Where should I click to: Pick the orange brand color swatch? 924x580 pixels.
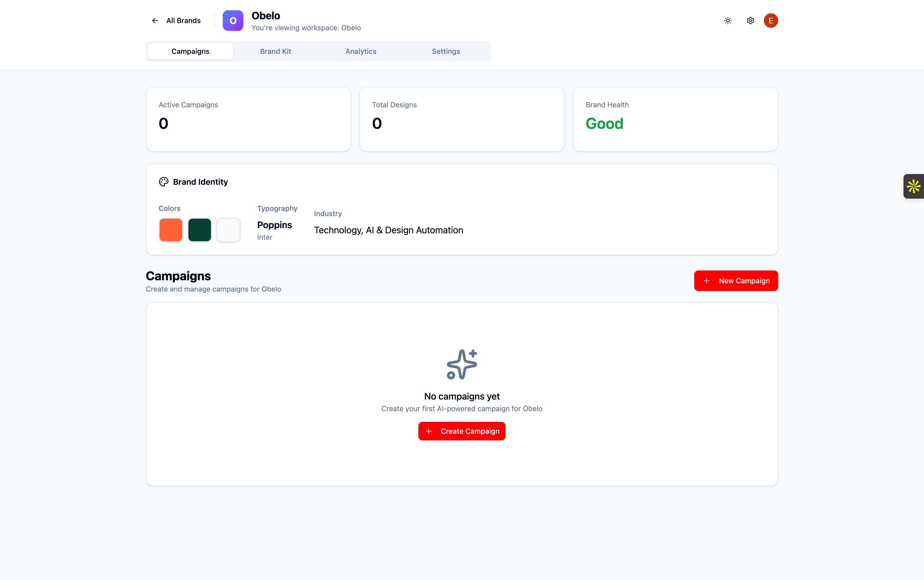click(171, 230)
